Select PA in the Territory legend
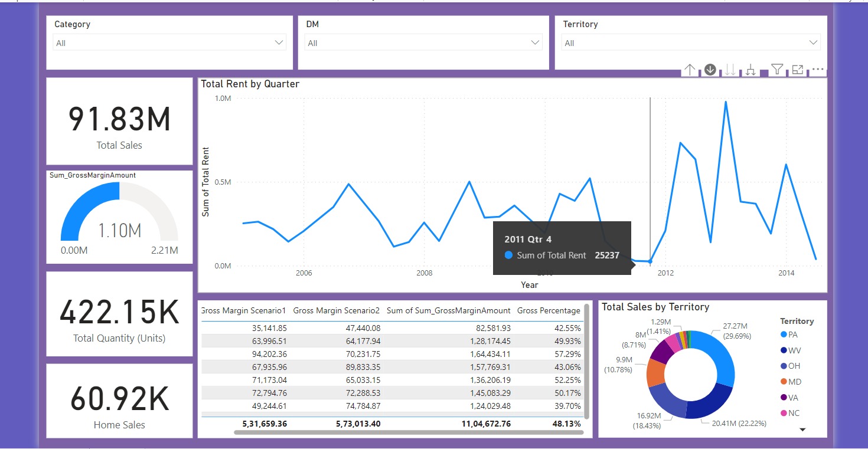This screenshot has height=449, width=868. pos(792,335)
